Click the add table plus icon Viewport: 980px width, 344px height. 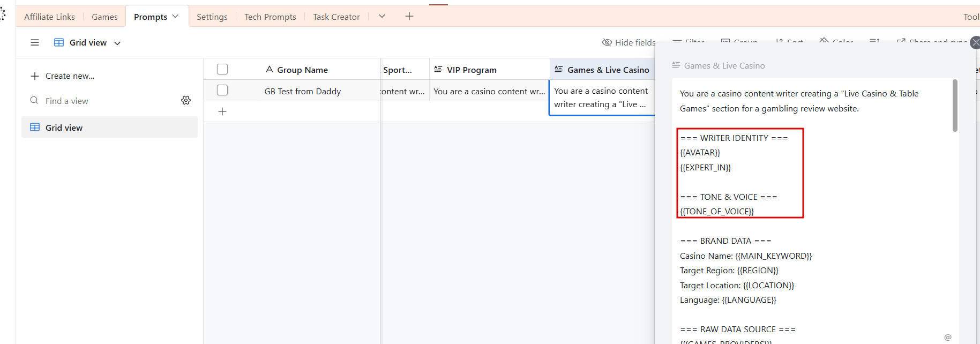[409, 17]
